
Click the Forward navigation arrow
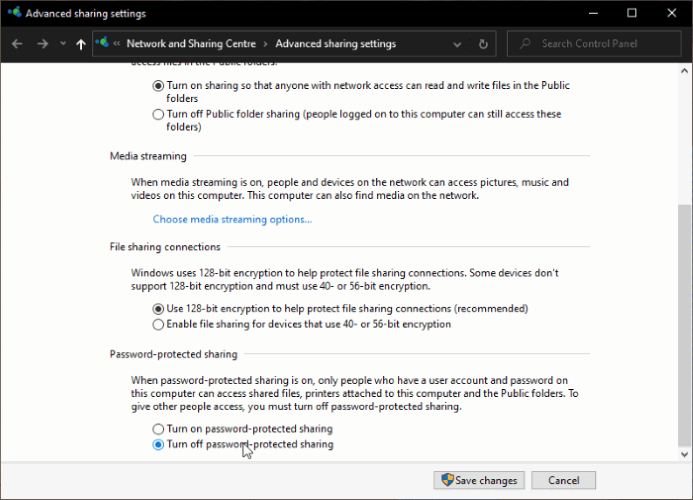point(42,44)
